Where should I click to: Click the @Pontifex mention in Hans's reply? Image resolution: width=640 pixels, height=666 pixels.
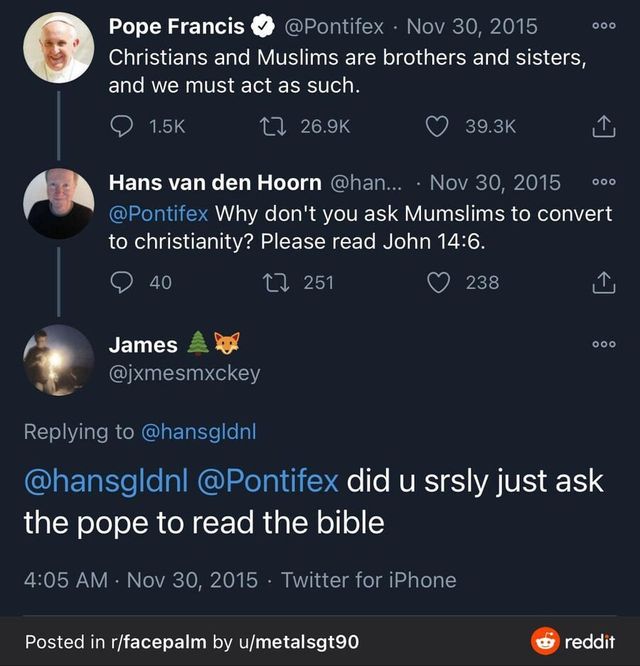pyautogui.click(x=158, y=213)
